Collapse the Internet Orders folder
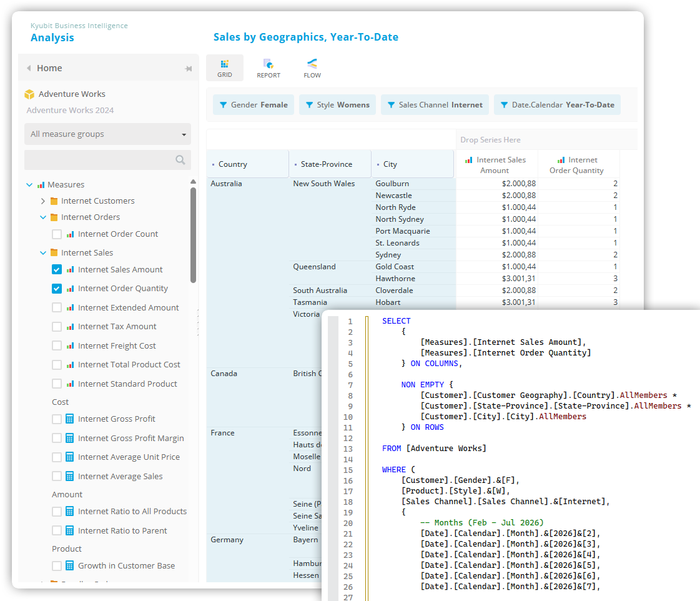 43,217
